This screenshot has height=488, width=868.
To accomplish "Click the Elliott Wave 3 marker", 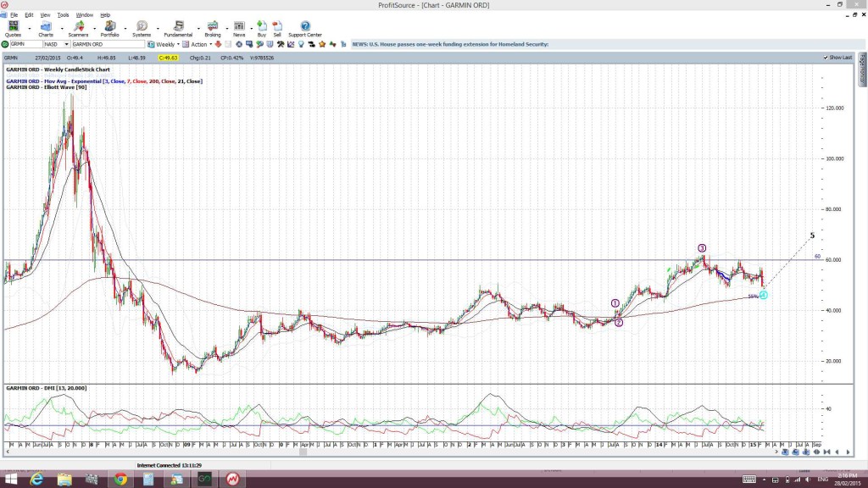I will 701,248.
